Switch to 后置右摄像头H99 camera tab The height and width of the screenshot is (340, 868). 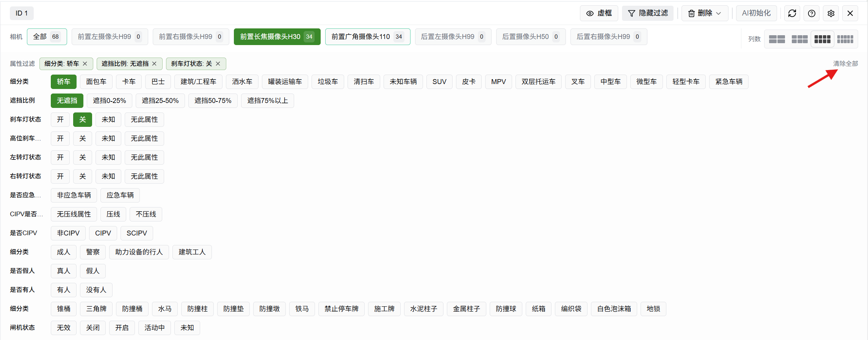point(609,37)
